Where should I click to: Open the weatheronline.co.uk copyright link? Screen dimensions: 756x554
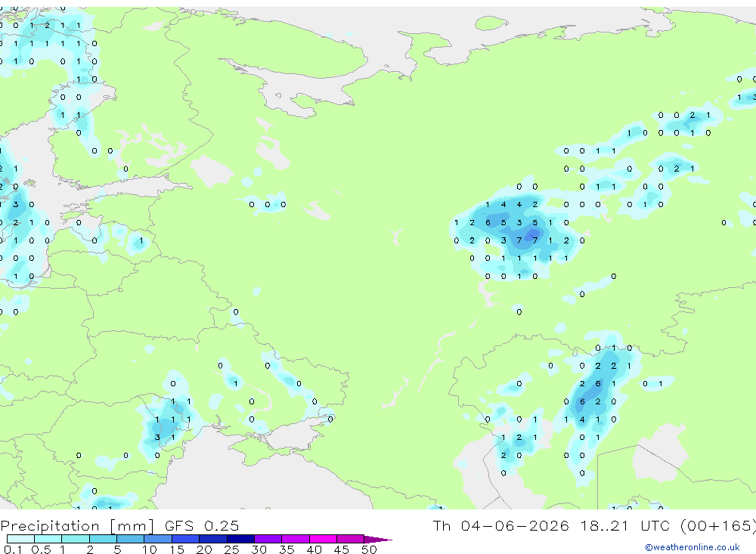coord(692,547)
